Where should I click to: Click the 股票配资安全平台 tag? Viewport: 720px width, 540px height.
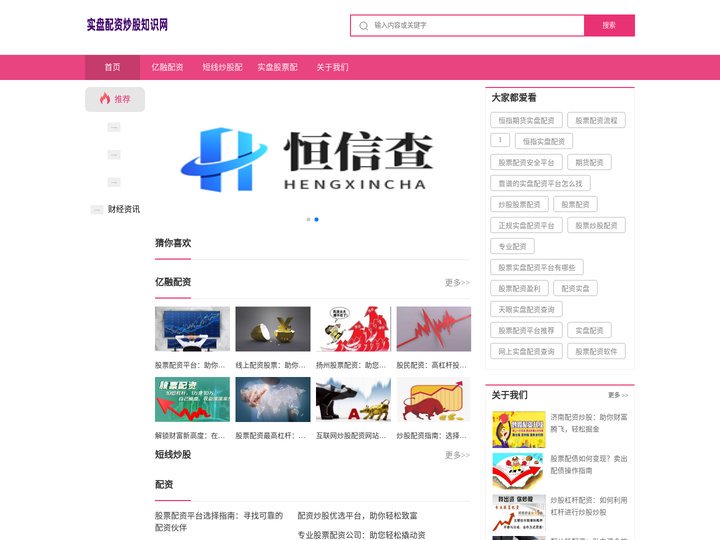[x=526, y=163]
